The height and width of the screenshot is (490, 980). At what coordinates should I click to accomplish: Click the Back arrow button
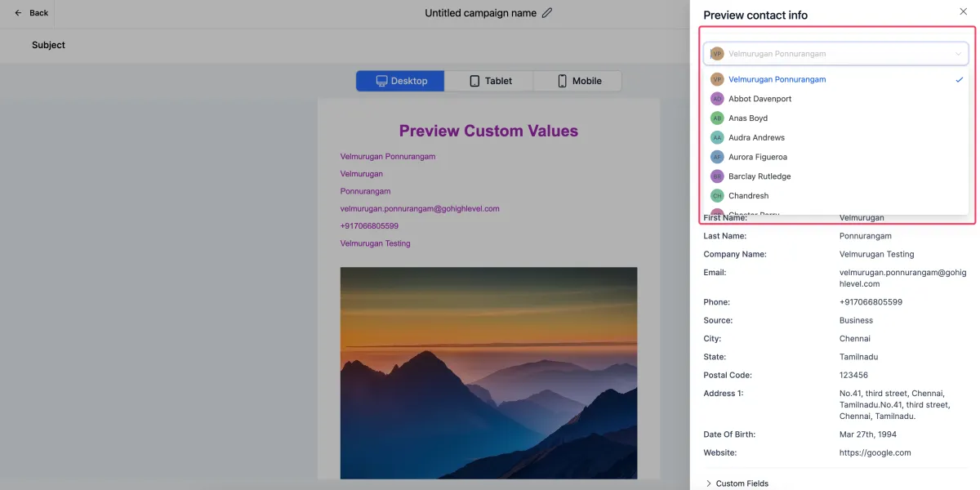tap(31, 13)
